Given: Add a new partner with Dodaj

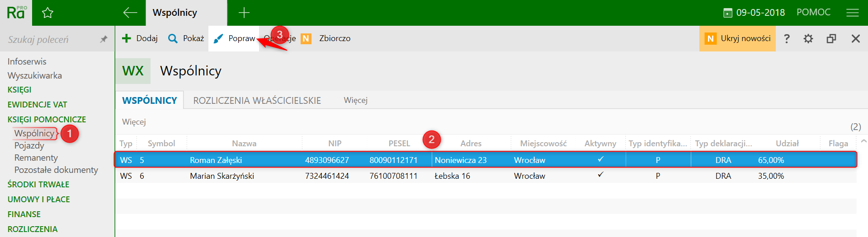Looking at the screenshot, I should 140,38.
